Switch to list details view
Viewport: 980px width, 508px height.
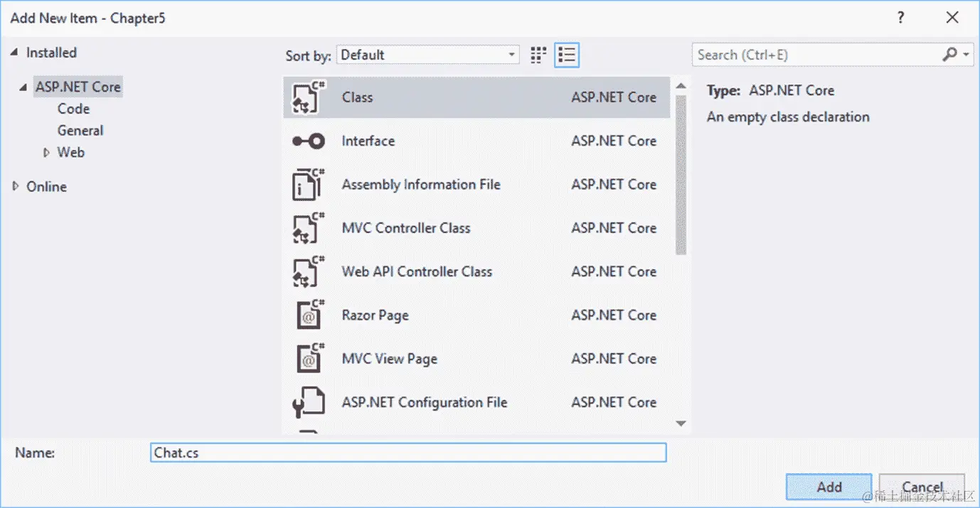567,55
